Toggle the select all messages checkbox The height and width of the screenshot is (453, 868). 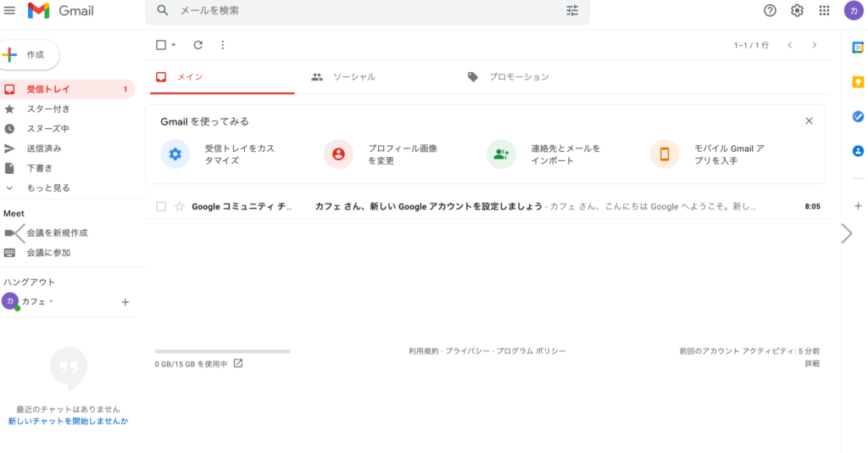coord(161,45)
